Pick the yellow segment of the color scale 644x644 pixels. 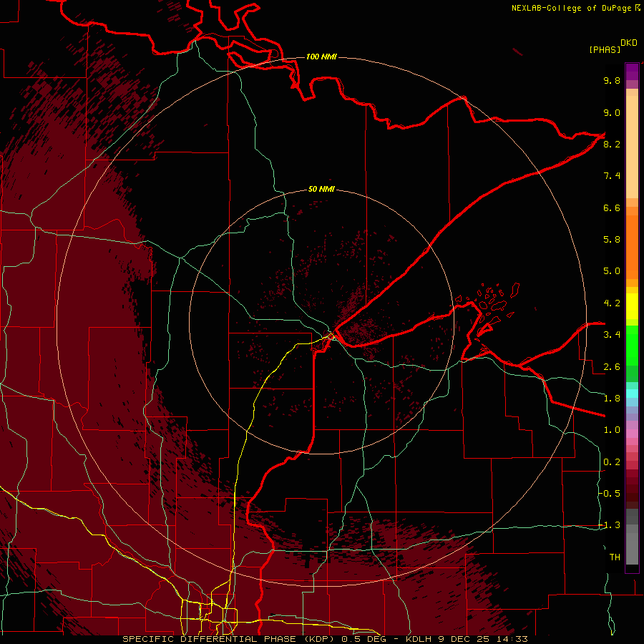click(632, 306)
